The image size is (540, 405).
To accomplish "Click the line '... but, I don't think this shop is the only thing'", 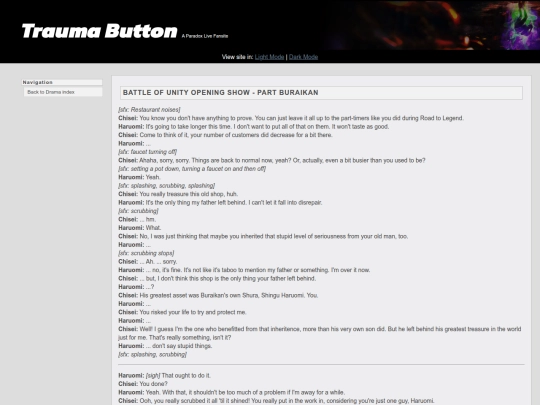I will tap(217, 278).
